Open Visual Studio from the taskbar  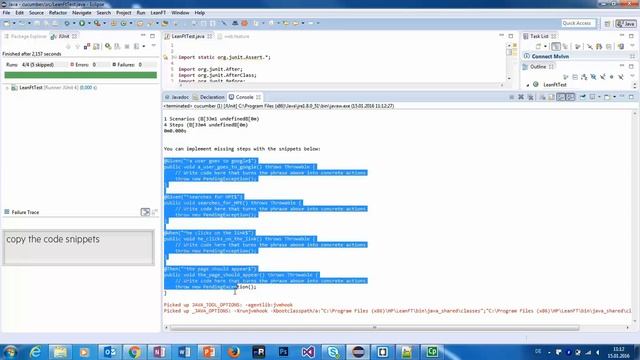[x=308, y=351]
